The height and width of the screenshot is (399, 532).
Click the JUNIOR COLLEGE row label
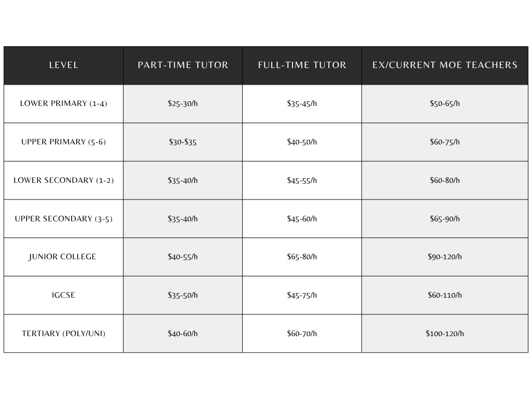click(63, 257)
